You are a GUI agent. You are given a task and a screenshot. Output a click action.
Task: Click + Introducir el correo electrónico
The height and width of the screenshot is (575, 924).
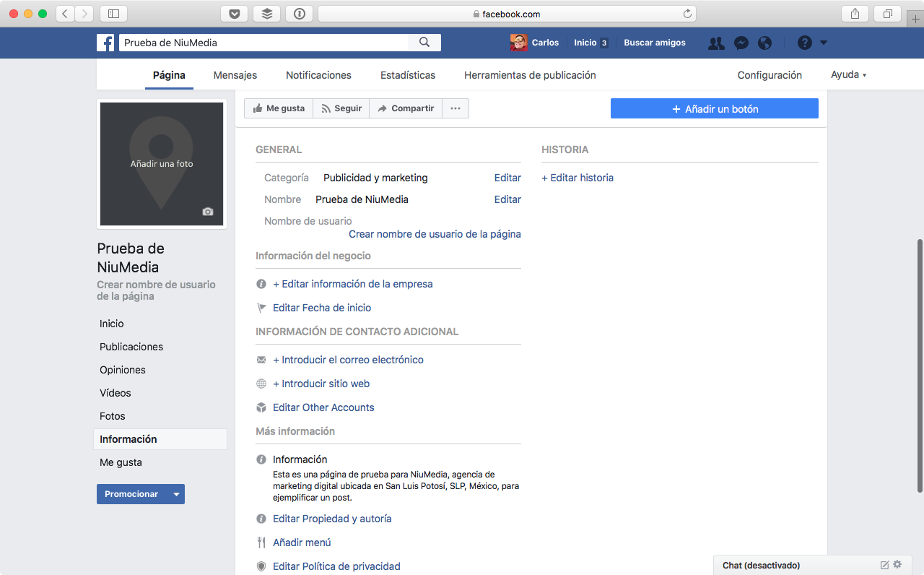pos(348,360)
